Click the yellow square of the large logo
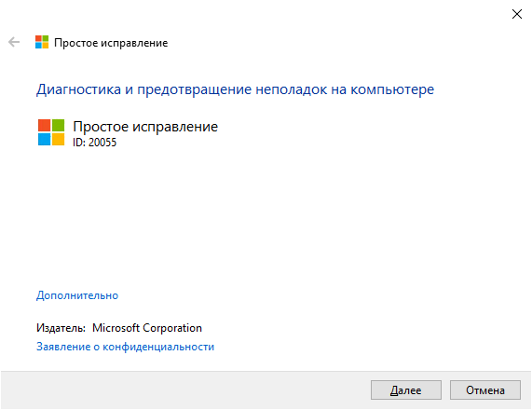Image resolution: width=532 pixels, height=410 pixels. coord(58,139)
